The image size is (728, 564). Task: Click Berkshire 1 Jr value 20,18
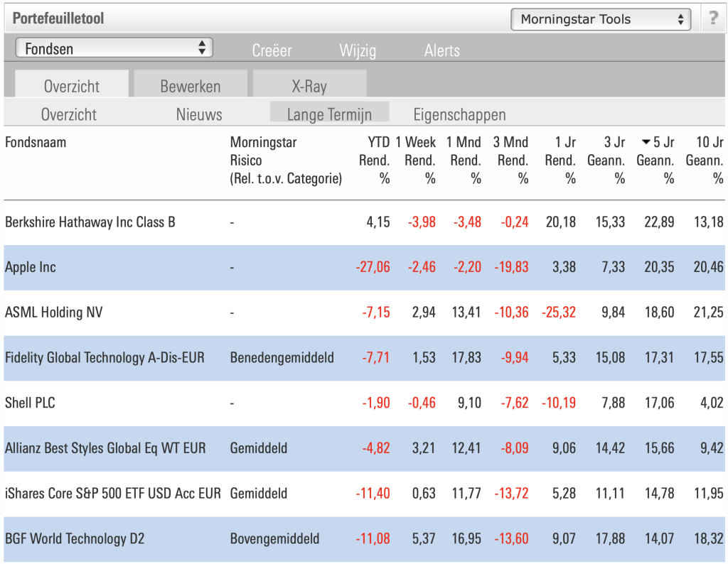point(561,222)
